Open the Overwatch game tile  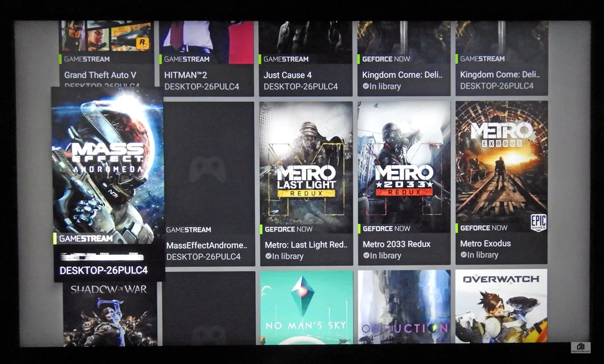(x=501, y=307)
